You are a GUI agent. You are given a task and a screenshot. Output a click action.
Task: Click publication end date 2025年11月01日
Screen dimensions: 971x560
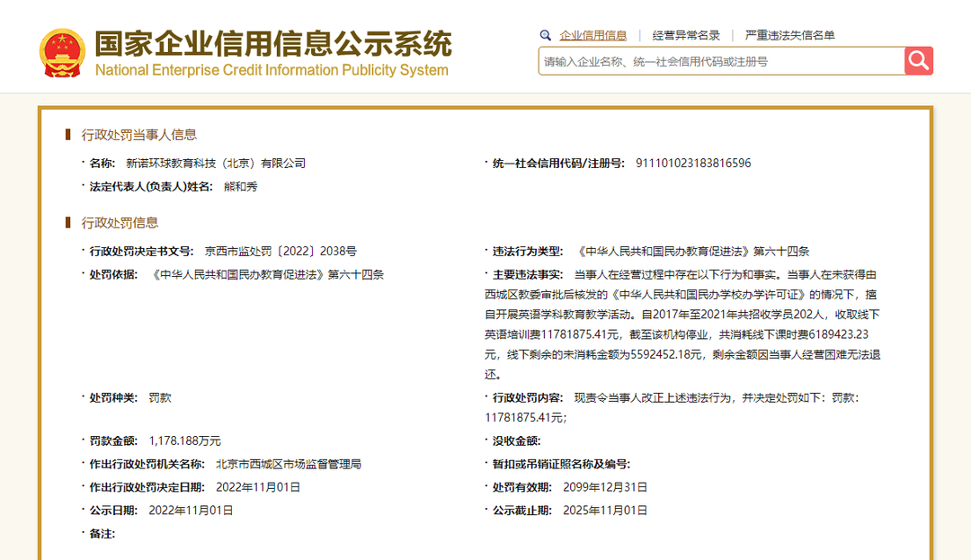pyautogui.click(x=605, y=511)
